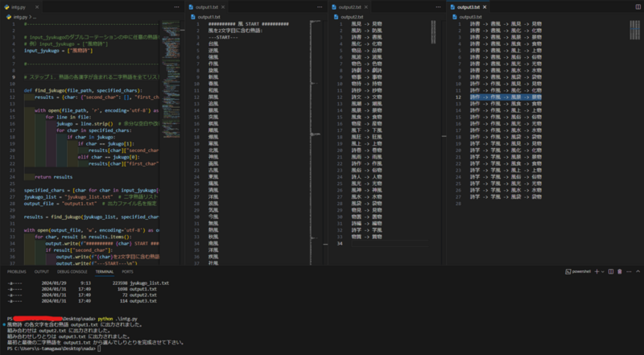Expand the breadcrumb ellipsis after intg.py
This screenshot has height=355, width=644.
tap(35, 17)
